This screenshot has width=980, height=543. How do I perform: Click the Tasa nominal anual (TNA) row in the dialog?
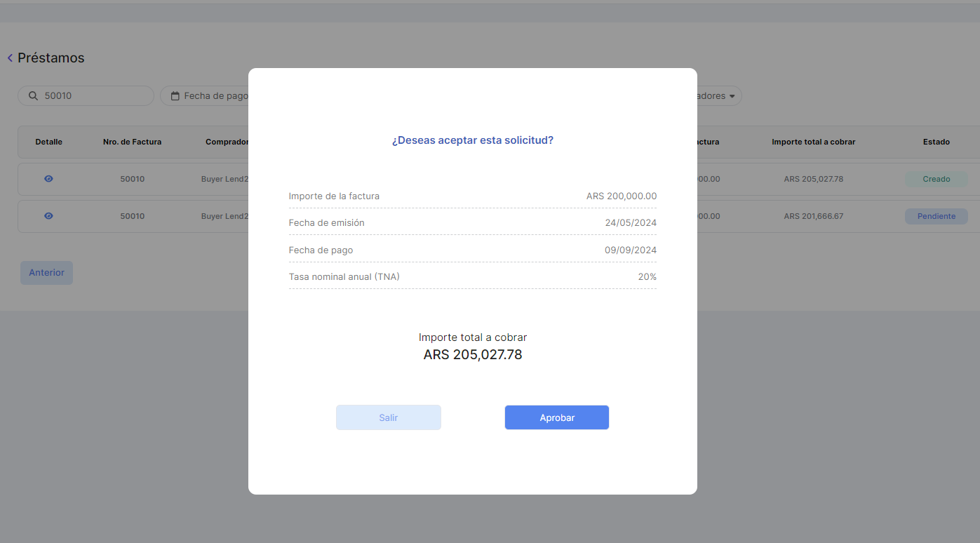(472, 276)
